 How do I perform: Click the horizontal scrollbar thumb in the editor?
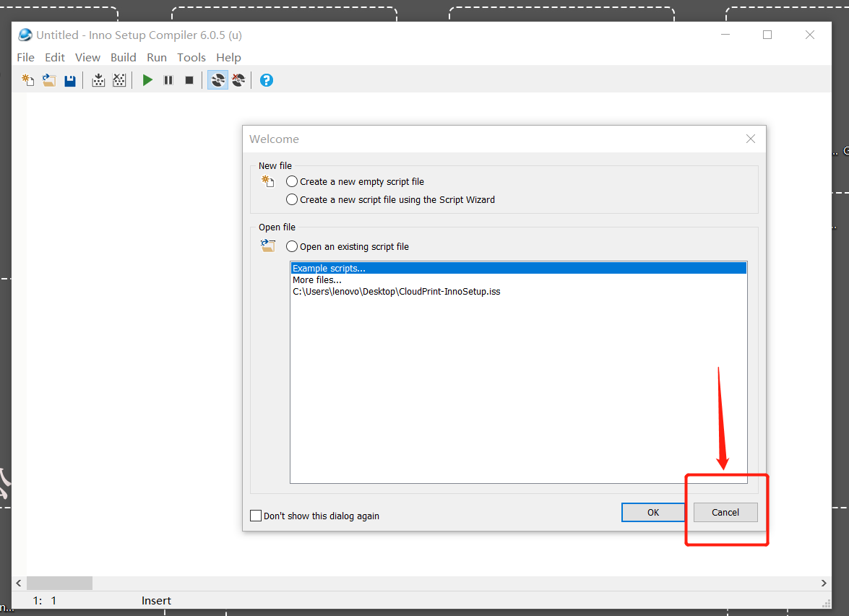point(59,583)
